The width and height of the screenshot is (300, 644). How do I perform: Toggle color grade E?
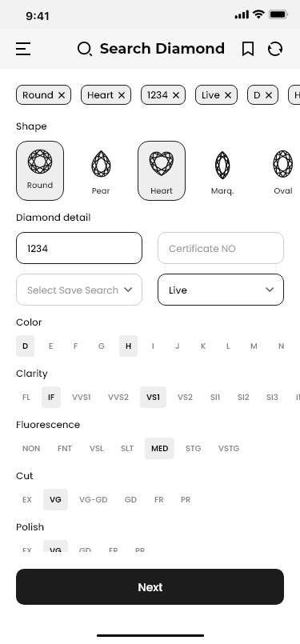click(x=50, y=346)
